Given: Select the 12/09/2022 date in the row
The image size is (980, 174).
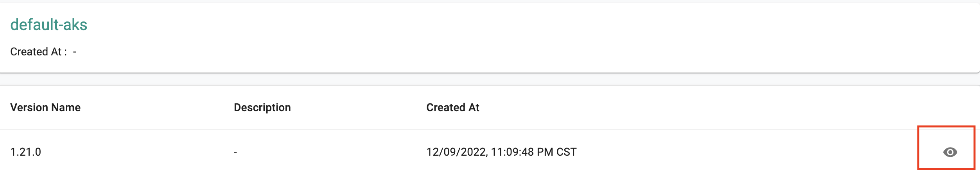Looking at the screenshot, I should pos(456,152).
